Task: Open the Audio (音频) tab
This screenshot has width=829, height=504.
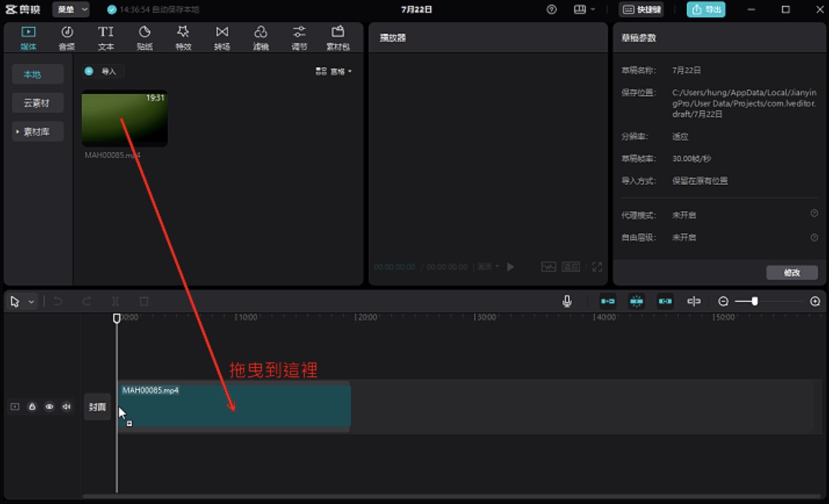Action: tap(67, 38)
